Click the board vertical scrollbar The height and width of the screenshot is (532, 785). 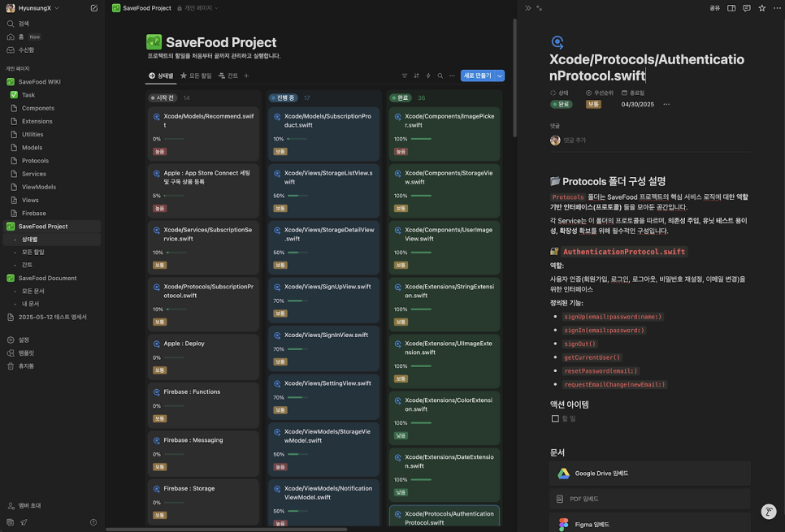[514, 78]
